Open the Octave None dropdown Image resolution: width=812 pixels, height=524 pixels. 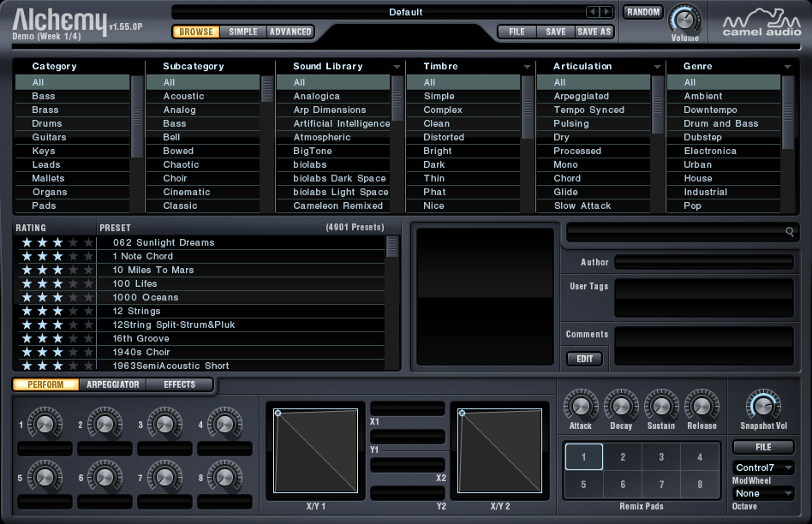click(x=763, y=493)
